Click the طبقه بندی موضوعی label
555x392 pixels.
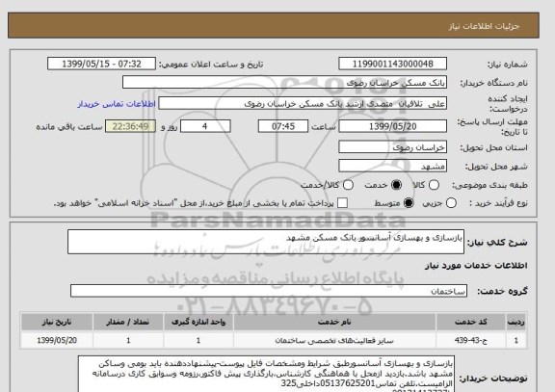point(489,185)
